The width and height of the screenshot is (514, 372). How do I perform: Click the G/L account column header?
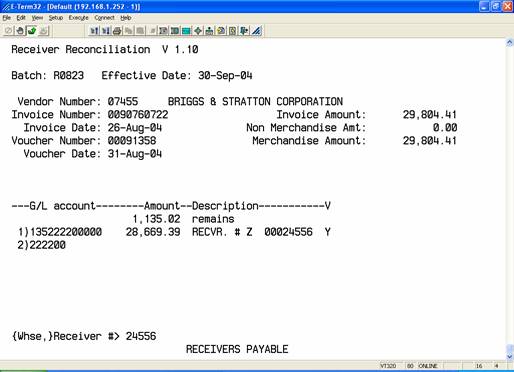(62, 206)
